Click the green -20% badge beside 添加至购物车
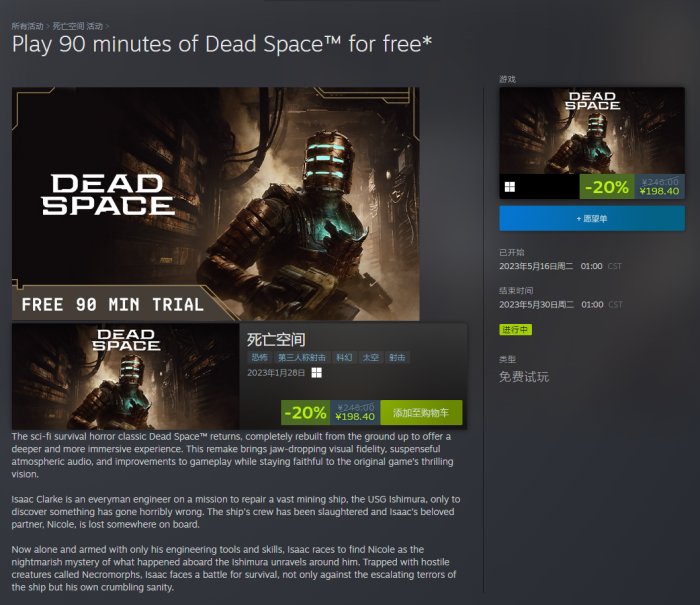 [306, 413]
